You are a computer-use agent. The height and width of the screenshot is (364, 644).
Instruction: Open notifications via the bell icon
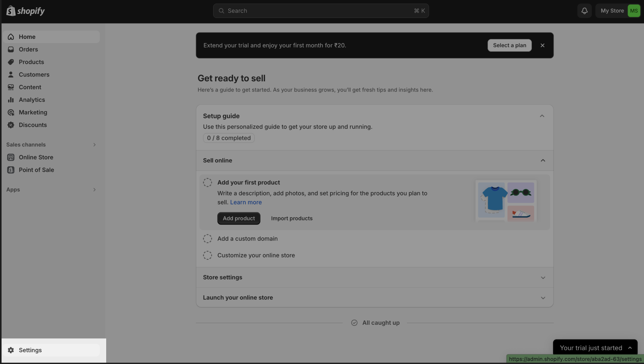584,11
